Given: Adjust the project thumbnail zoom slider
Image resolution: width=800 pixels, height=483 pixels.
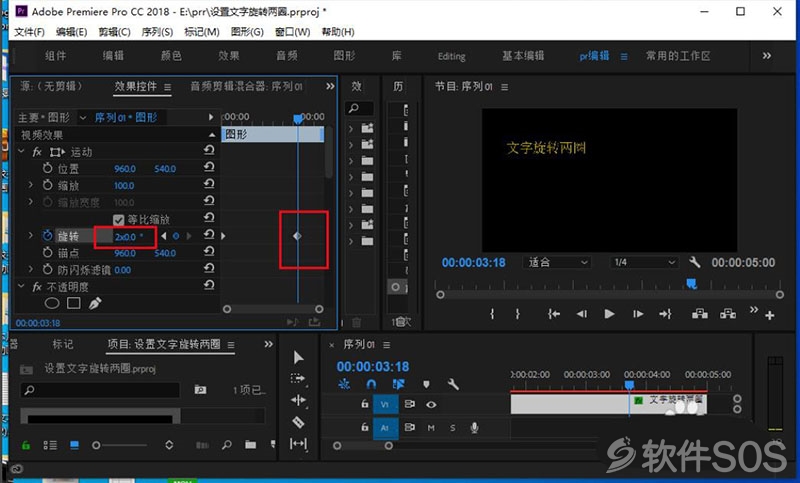Looking at the screenshot, I should 96,445.
